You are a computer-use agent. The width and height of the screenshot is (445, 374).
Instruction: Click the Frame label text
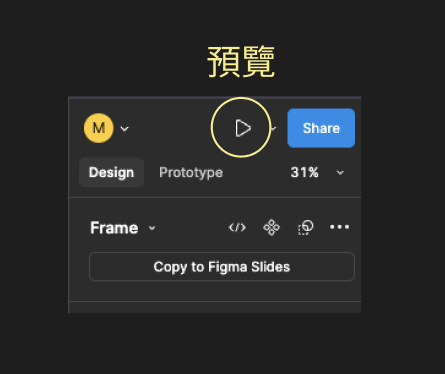click(114, 228)
